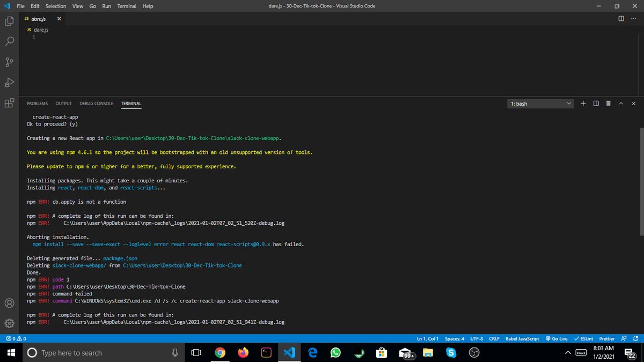Select the Terminal panel tab
The image size is (644, 362).
[131, 104]
